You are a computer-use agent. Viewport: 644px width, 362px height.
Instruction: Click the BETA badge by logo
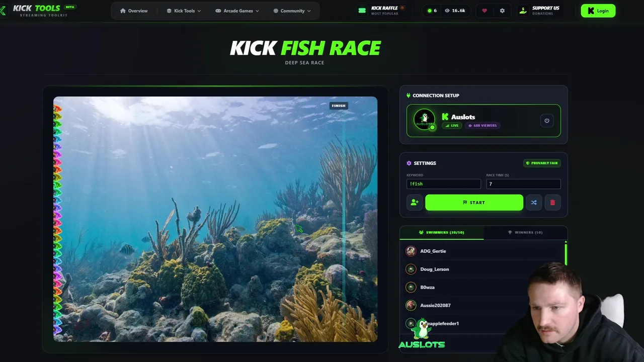click(x=70, y=7)
